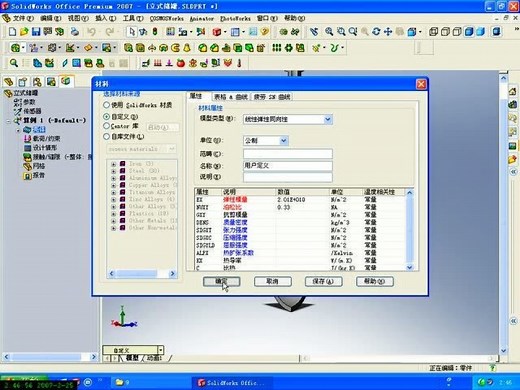
Task: Click the 取消 button
Action: [273, 281]
